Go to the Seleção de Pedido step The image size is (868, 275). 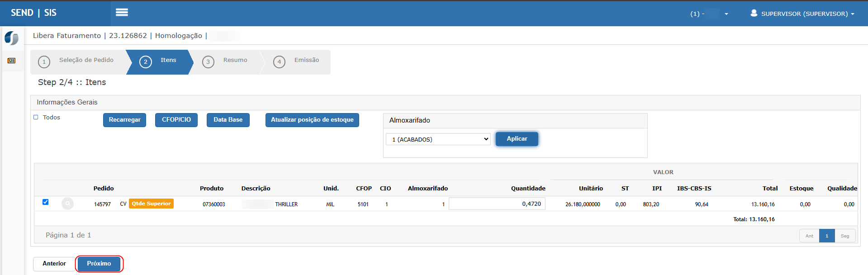(x=86, y=60)
